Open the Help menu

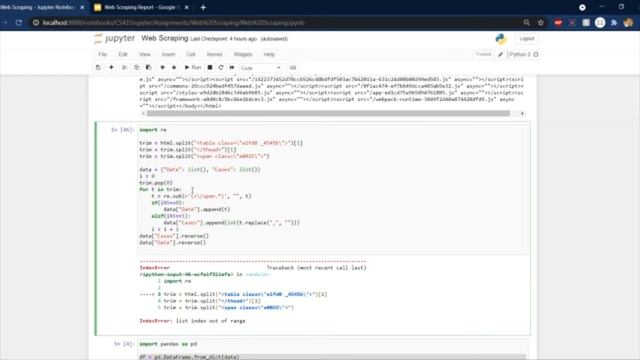[x=269, y=54]
